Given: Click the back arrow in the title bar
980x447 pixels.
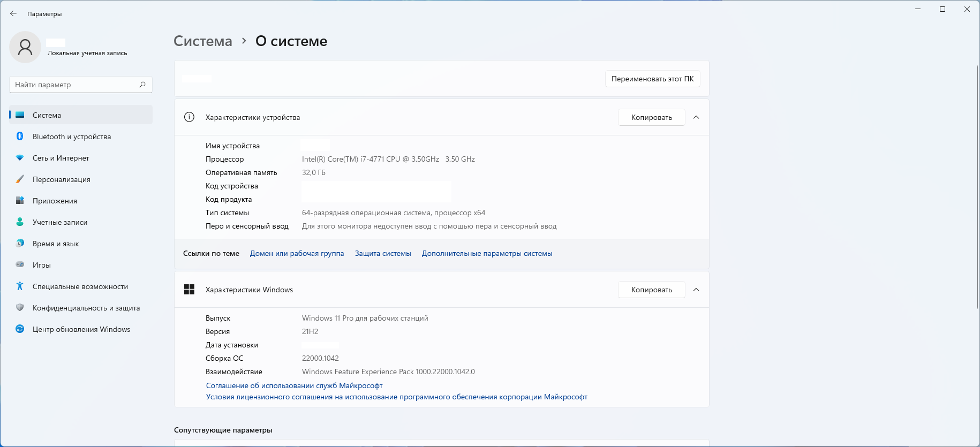Looking at the screenshot, I should (x=13, y=14).
